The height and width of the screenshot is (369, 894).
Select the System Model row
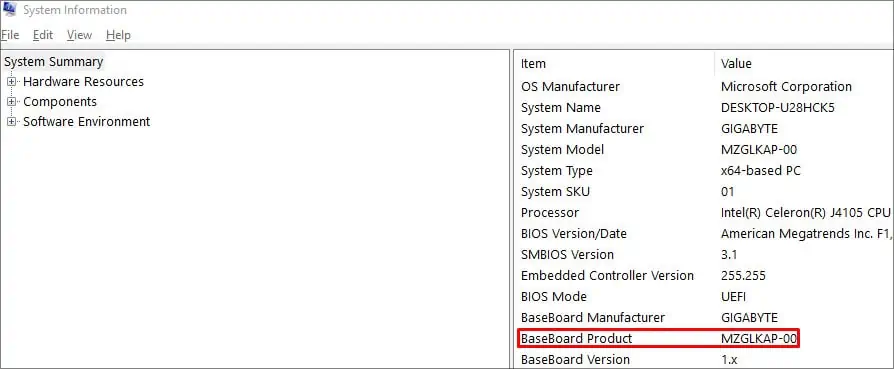pyautogui.click(x=704, y=149)
